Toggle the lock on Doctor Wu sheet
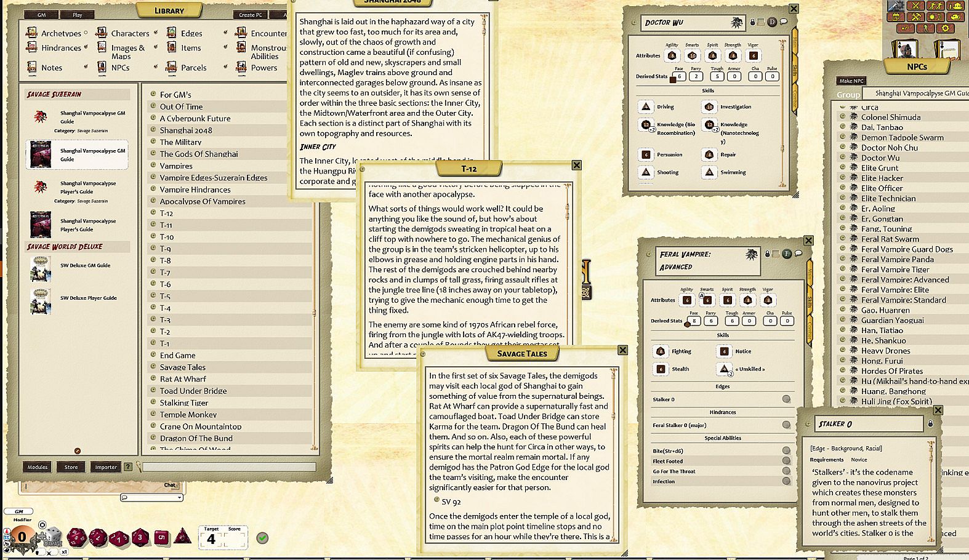 (752, 22)
